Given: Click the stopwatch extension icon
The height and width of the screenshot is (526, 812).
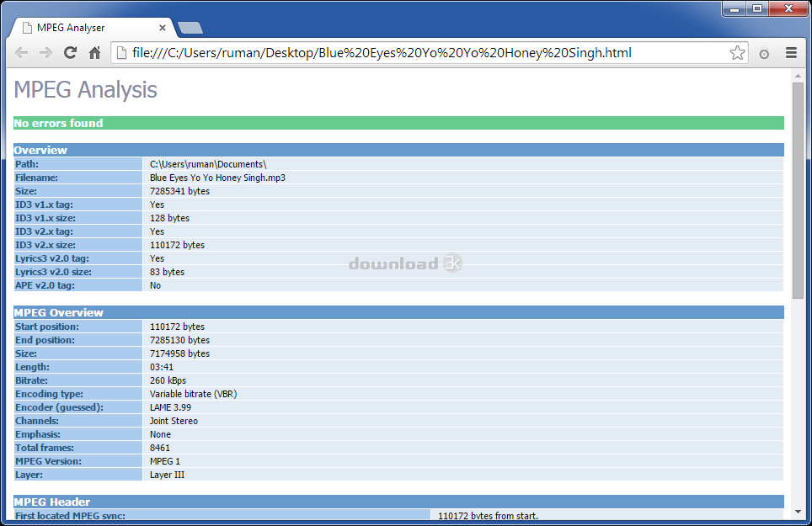Looking at the screenshot, I should click(764, 53).
